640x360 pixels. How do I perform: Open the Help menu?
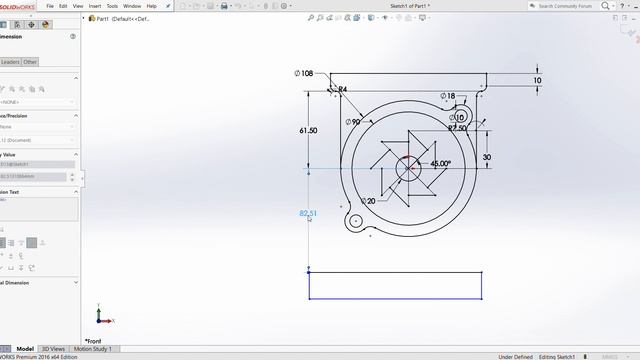click(x=151, y=6)
